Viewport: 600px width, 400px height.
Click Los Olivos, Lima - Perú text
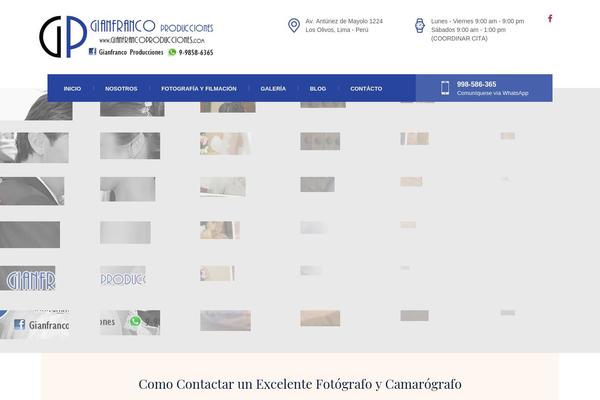point(337,30)
